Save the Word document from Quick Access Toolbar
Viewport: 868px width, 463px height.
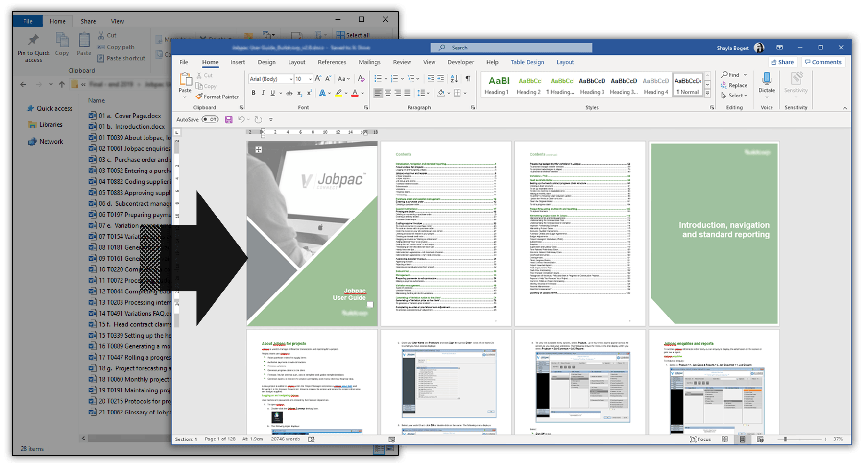(x=228, y=120)
